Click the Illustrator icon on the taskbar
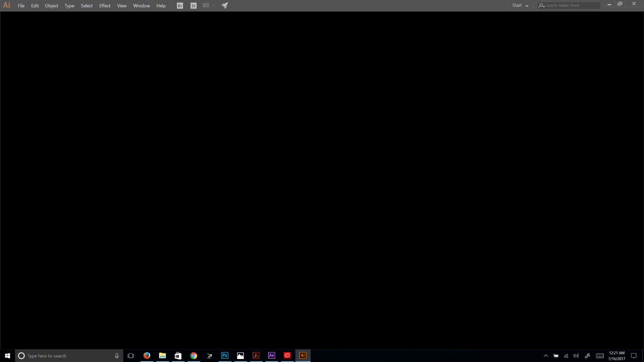Screen dimensions: 644x362 point(303,356)
